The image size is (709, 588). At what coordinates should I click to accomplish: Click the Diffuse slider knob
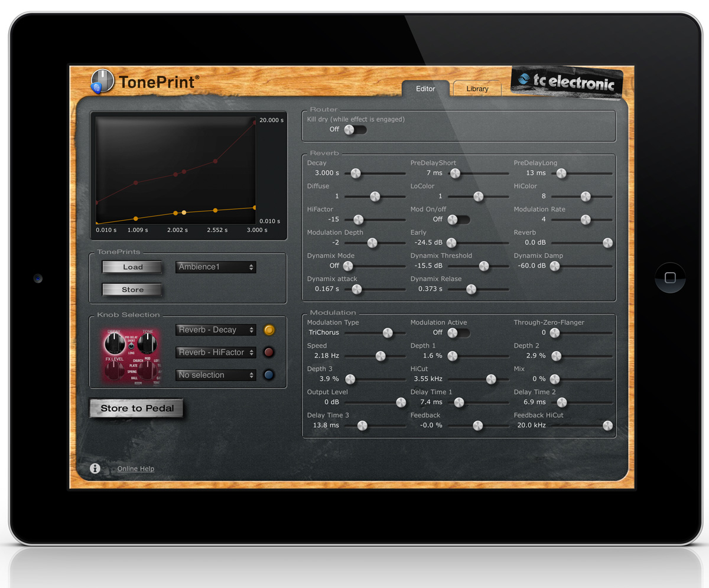pyautogui.click(x=375, y=197)
